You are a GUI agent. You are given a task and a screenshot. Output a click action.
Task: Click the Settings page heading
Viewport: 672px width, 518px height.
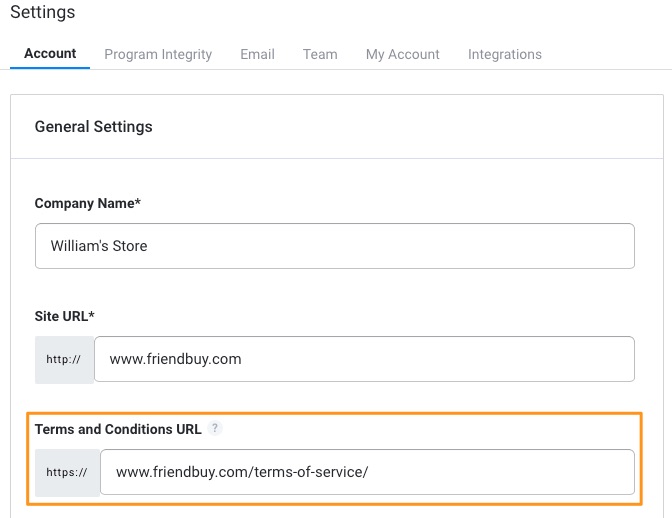click(x=42, y=12)
